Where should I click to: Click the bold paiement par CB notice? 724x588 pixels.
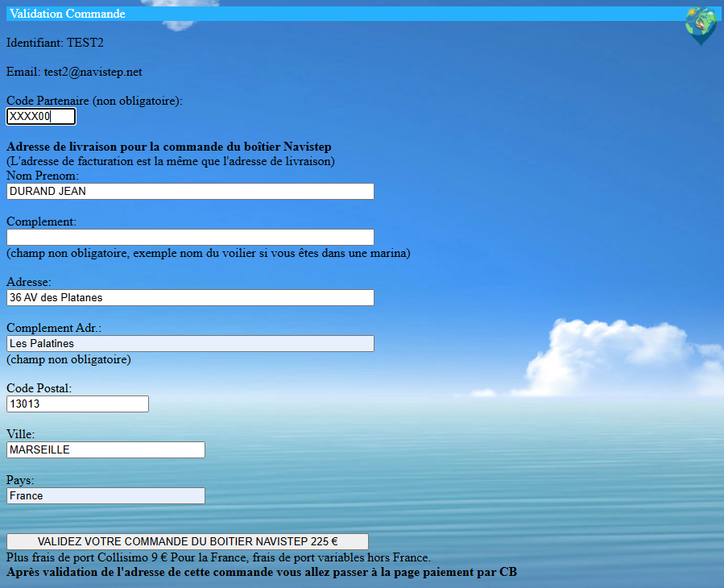point(261,572)
